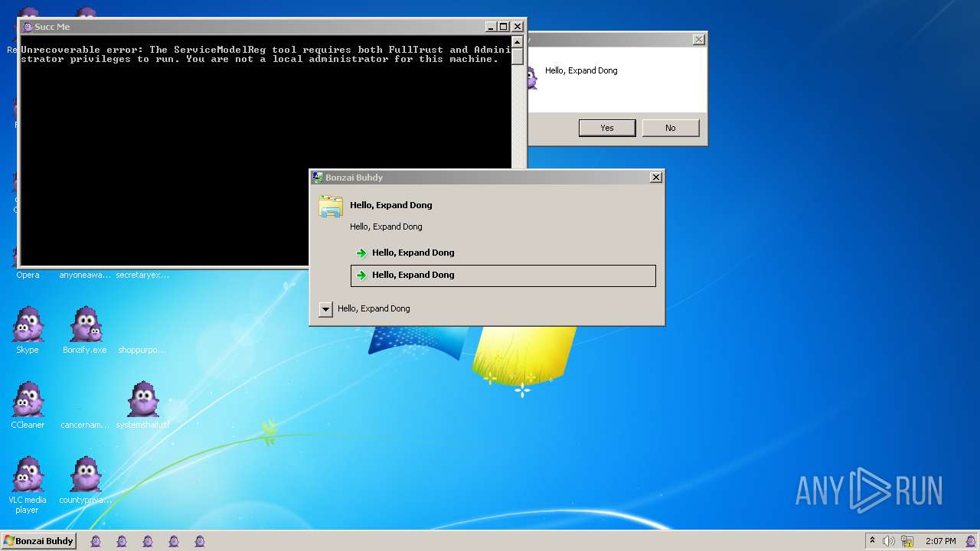Click the volume icon in the system tray
980x551 pixels.
(889, 541)
